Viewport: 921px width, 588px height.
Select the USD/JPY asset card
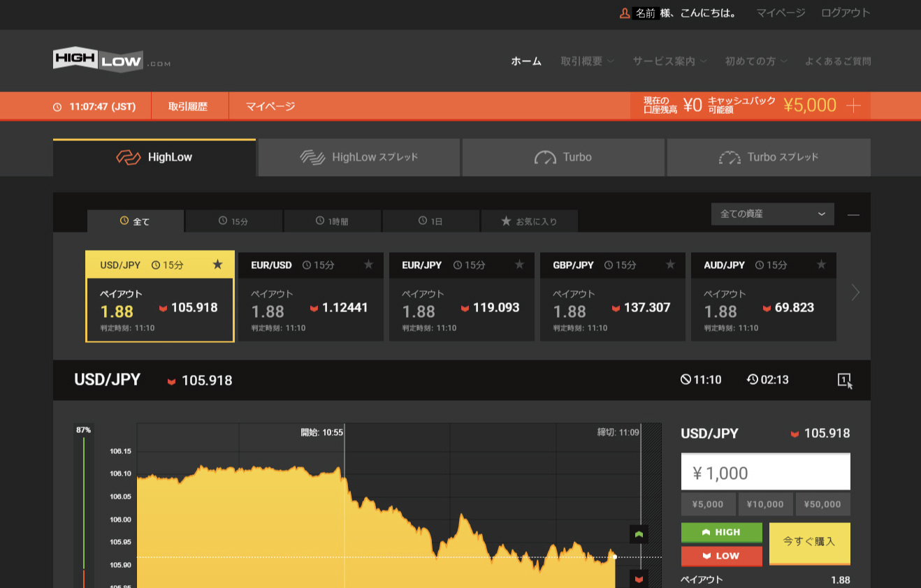pyautogui.click(x=160, y=297)
